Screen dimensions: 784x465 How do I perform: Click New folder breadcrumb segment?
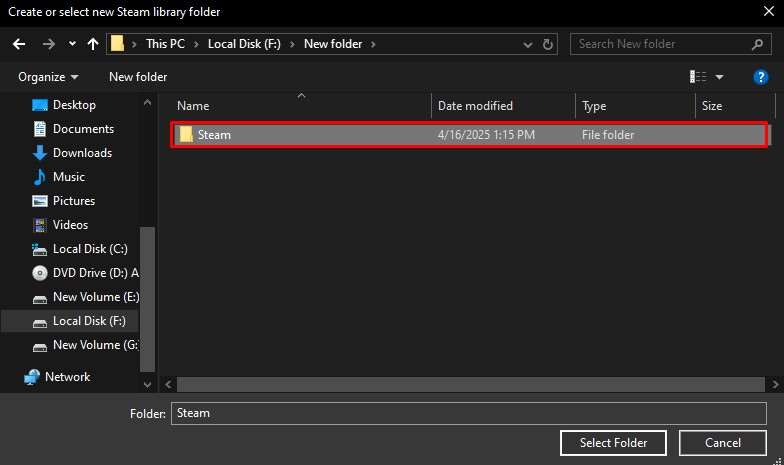point(333,44)
